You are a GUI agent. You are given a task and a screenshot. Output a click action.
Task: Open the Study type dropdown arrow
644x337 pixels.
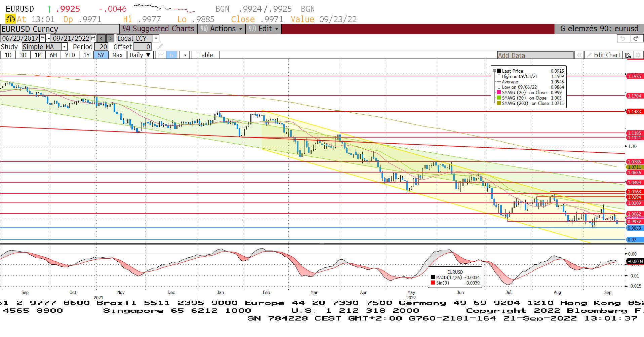tap(65, 47)
